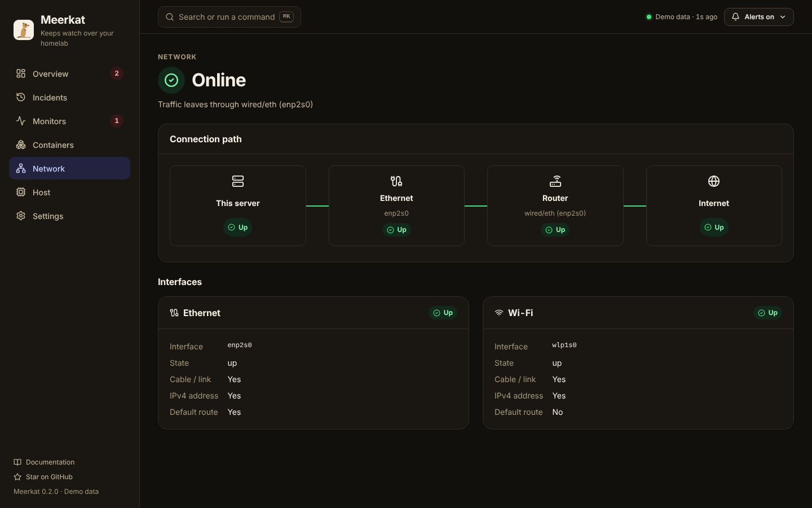Viewport: 812px width, 508px height.
Task: Go to the Incidents page
Action: click(69, 97)
